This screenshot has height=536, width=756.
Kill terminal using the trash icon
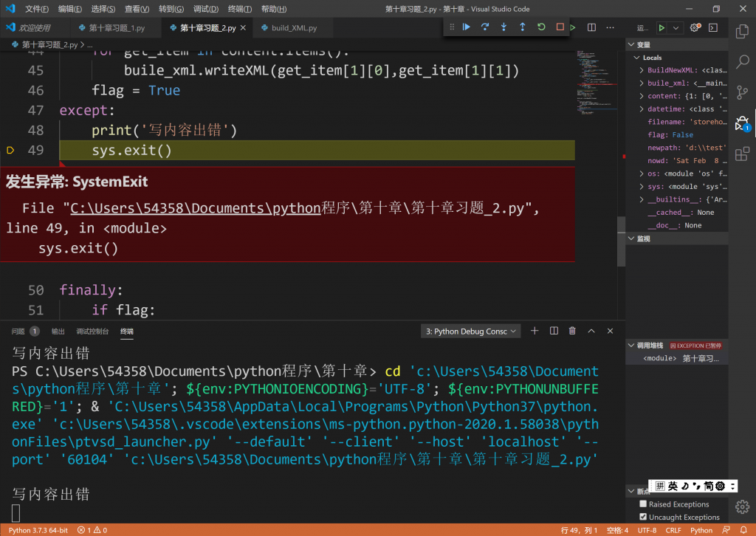point(572,331)
